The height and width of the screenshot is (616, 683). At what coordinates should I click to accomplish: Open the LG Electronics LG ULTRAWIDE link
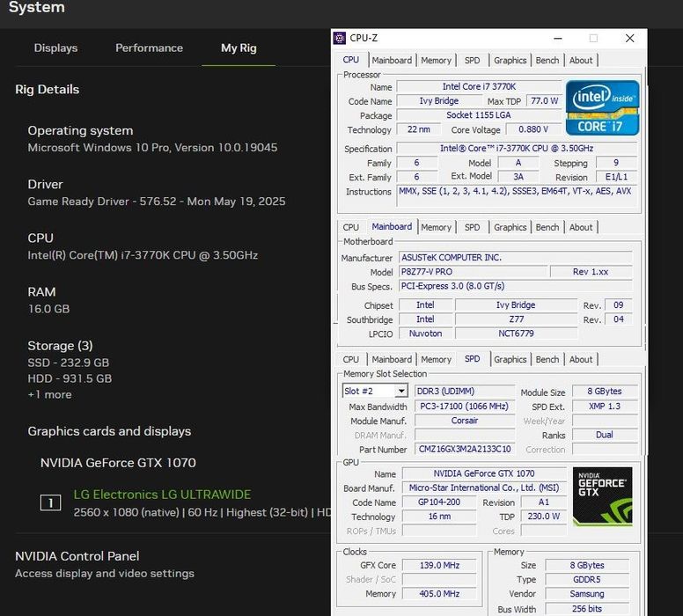pyautogui.click(x=162, y=495)
